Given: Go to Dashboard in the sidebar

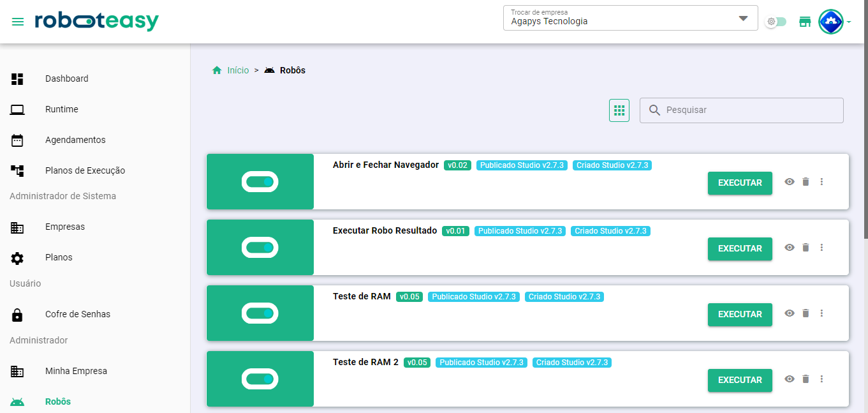Looking at the screenshot, I should [66, 79].
